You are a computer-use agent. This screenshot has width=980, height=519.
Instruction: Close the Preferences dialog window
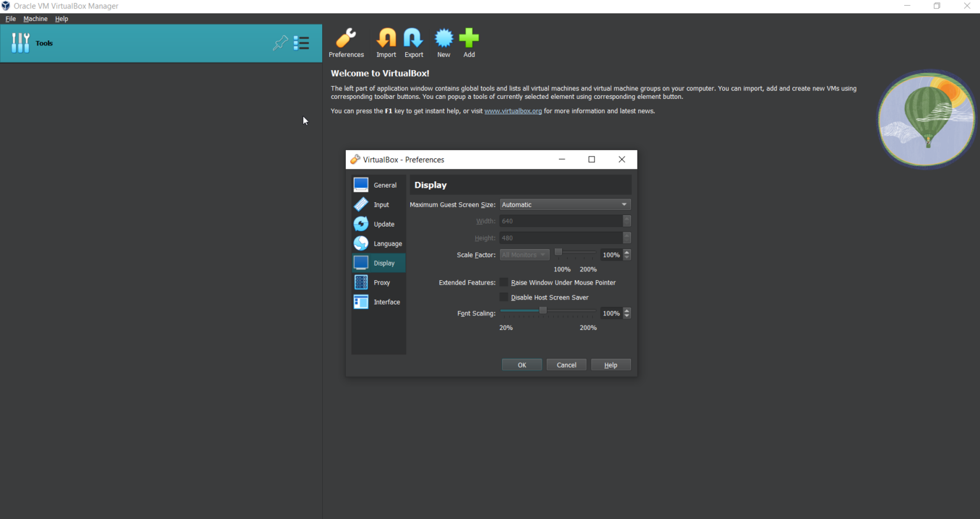pyautogui.click(x=622, y=160)
